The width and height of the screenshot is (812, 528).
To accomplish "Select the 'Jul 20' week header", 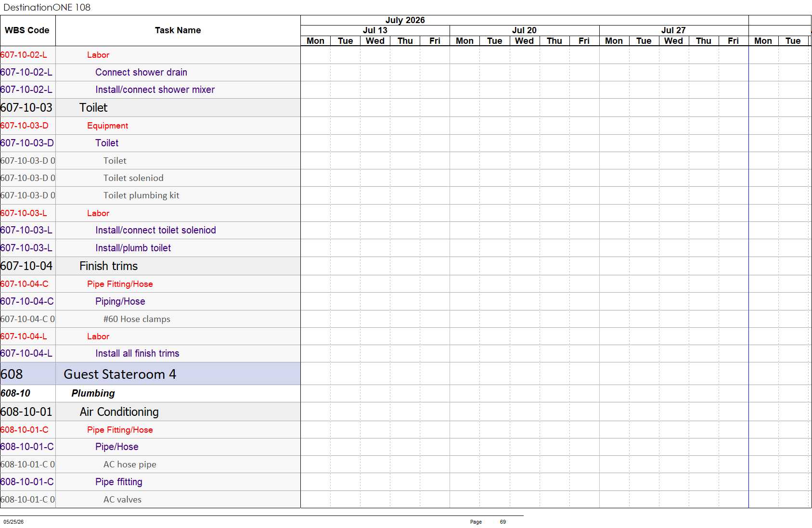I will click(524, 30).
